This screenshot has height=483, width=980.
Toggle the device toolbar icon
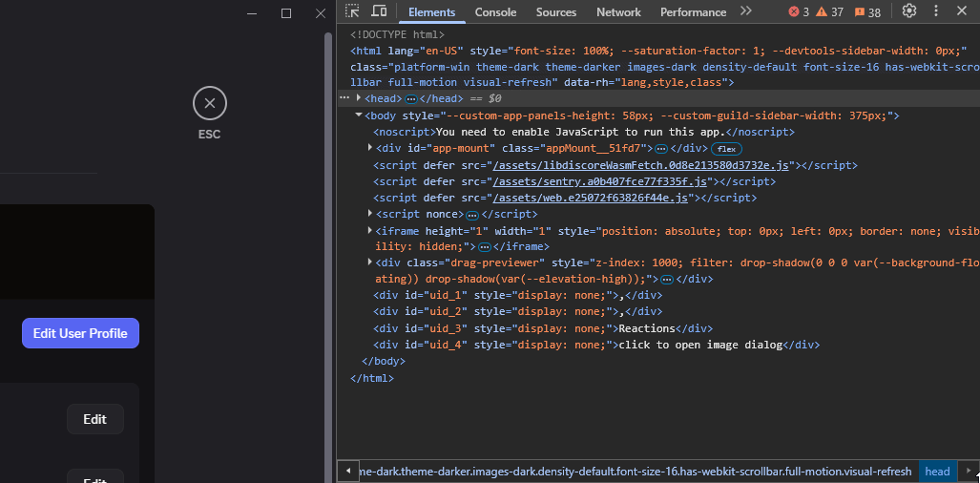(x=379, y=11)
